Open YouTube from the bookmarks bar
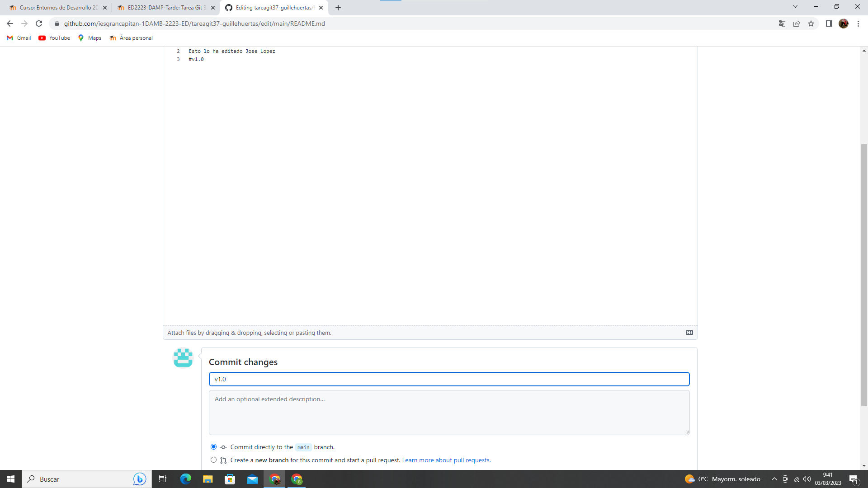 [x=54, y=38]
